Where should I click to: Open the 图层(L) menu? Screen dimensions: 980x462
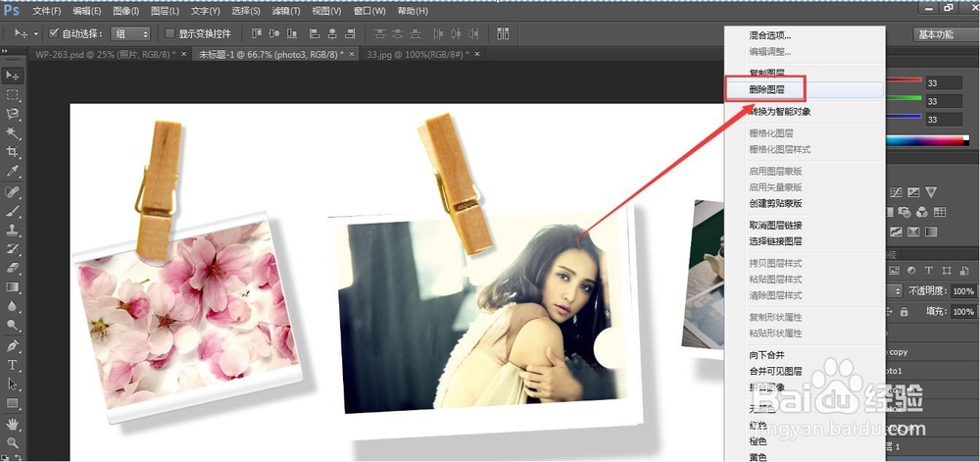(x=165, y=11)
